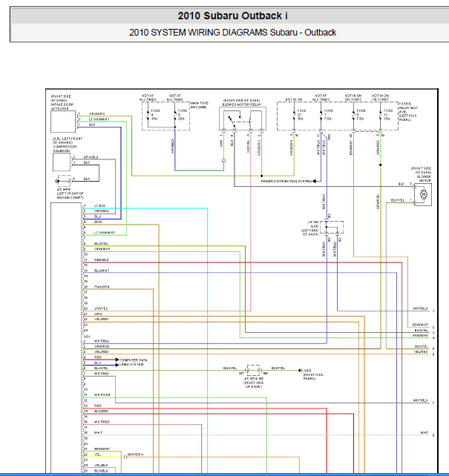Click the 'FUSE & RELAY BOX' left kick panel label
Screen dimensions: 449x476
coord(408,112)
